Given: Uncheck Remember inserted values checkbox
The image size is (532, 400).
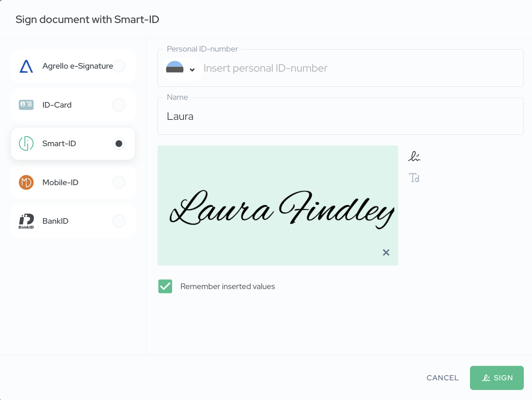Looking at the screenshot, I should (165, 286).
